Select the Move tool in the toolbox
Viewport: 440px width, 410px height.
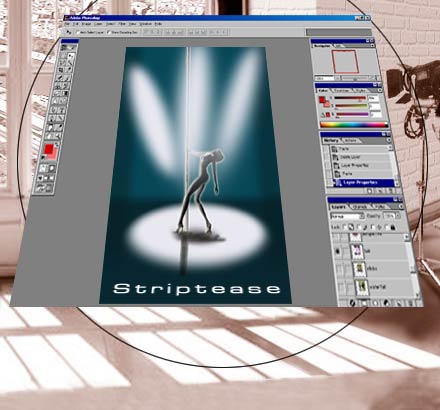coord(71,56)
